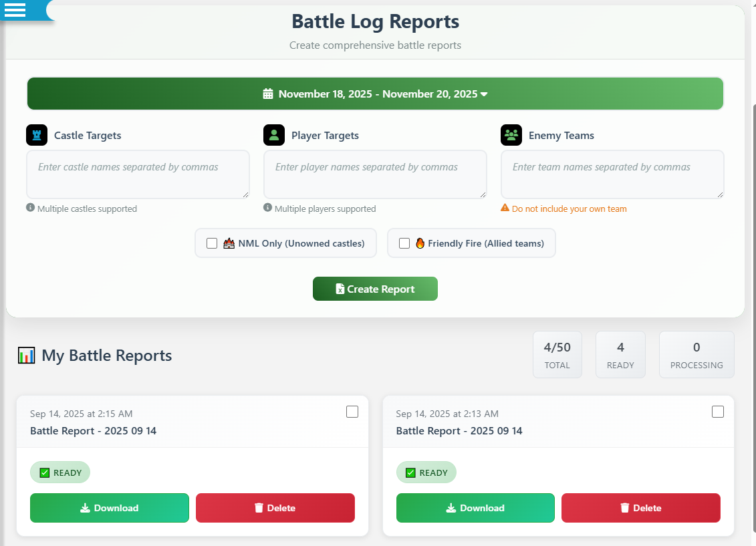Expand the November date range selector
Screen dimensions: 756x546
[x=375, y=94]
